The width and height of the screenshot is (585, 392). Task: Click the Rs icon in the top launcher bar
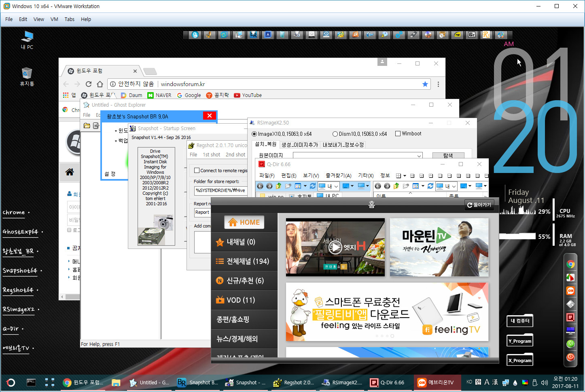(486, 35)
